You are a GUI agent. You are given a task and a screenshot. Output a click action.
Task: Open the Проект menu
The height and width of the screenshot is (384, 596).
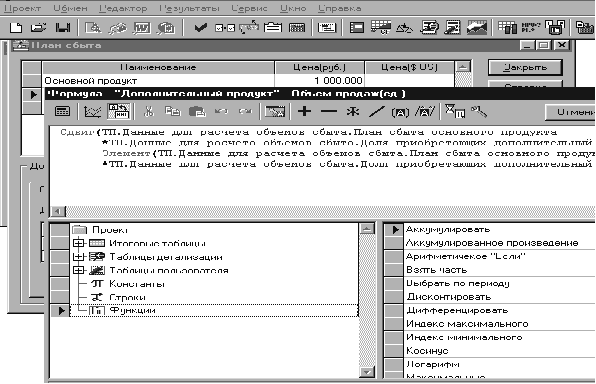point(22,8)
